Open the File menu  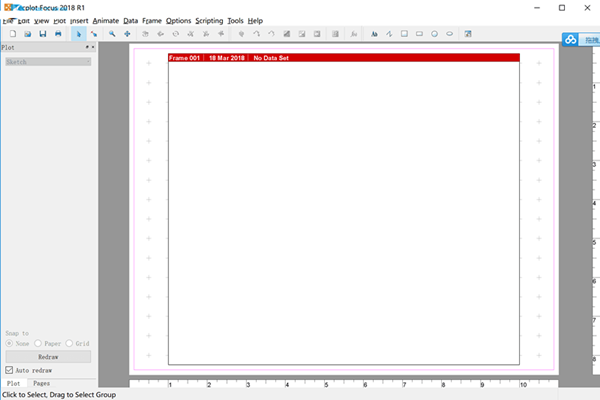click(8, 21)
